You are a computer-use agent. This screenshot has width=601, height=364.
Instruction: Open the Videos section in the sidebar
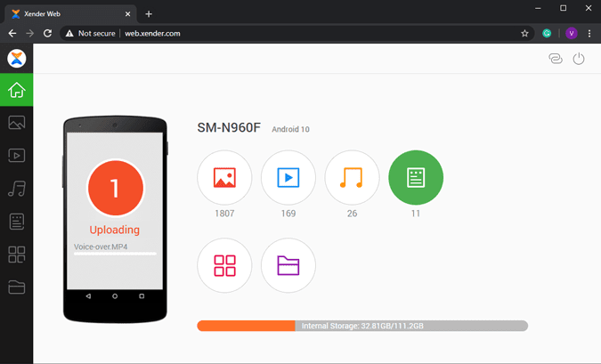click(17, 155)
